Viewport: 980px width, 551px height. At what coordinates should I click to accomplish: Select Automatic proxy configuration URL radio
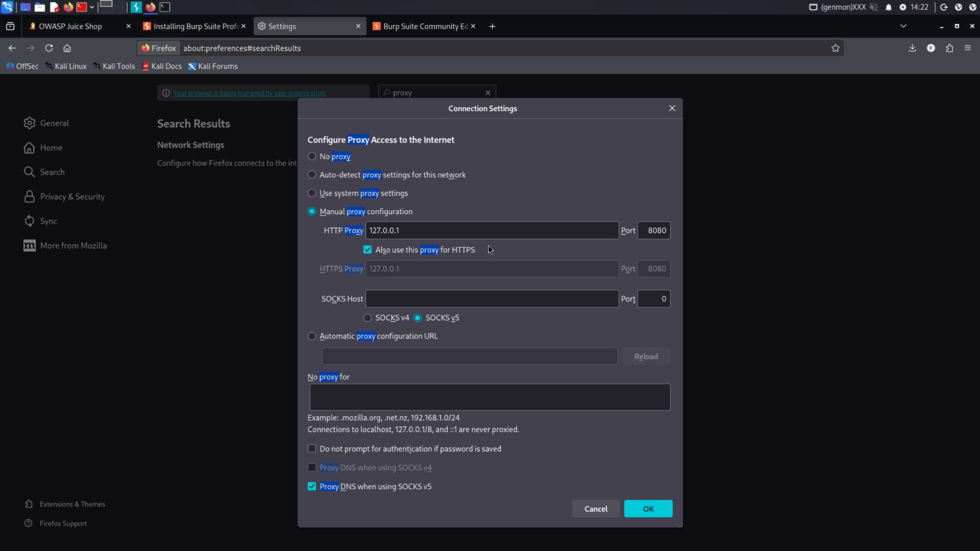click(x=312, y=336)
